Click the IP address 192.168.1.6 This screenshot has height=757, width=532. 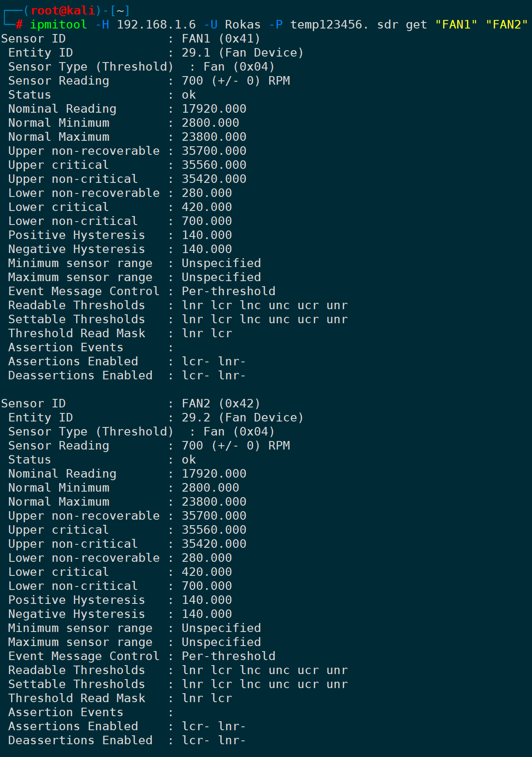(x=156, y=25)
